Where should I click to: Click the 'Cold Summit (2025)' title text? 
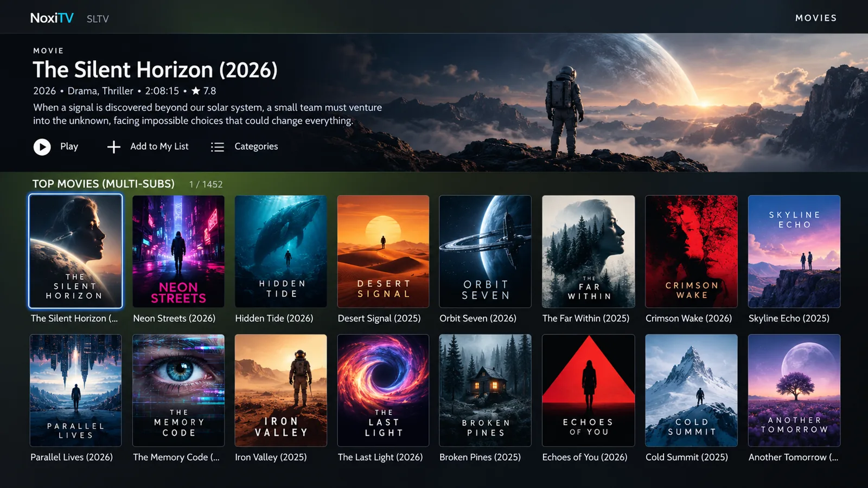click(687, 457)
